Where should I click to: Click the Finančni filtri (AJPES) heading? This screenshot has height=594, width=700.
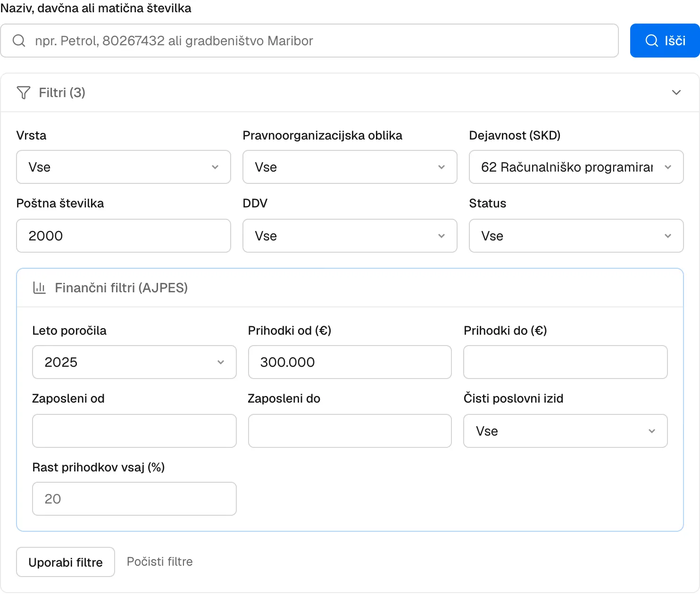[121, 288]
